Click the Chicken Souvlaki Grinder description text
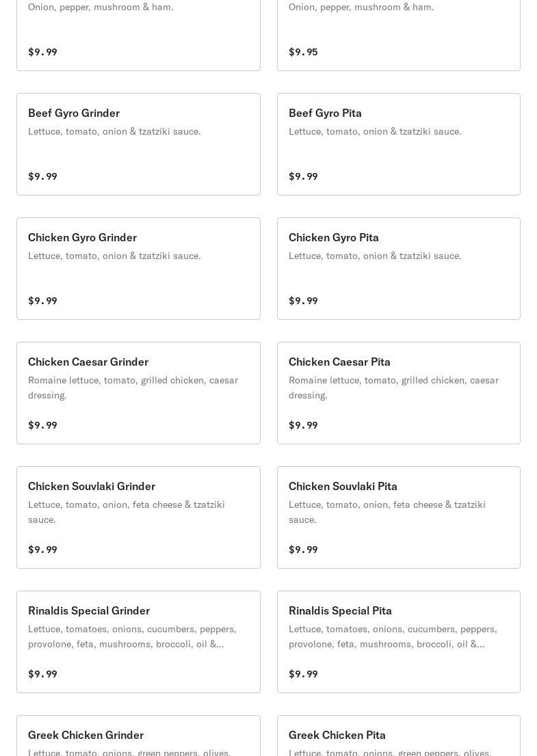This screenshot has height=756, width=537. point(127,512)
